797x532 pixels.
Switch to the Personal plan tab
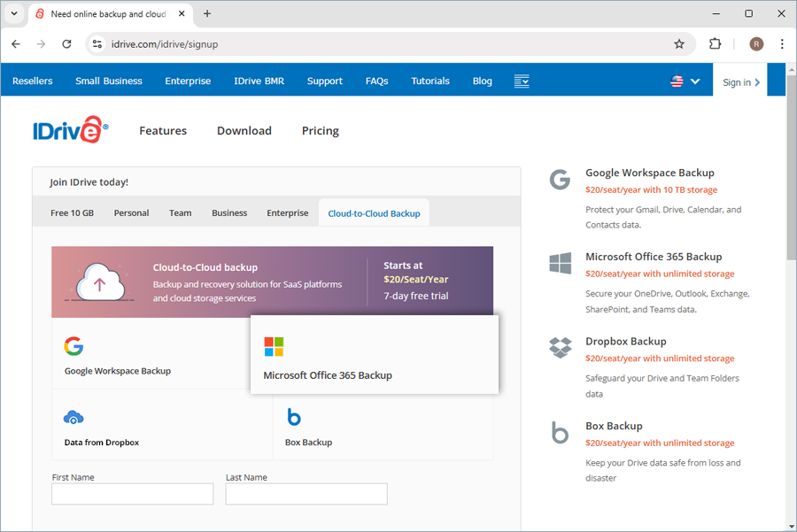pos(131,213)
